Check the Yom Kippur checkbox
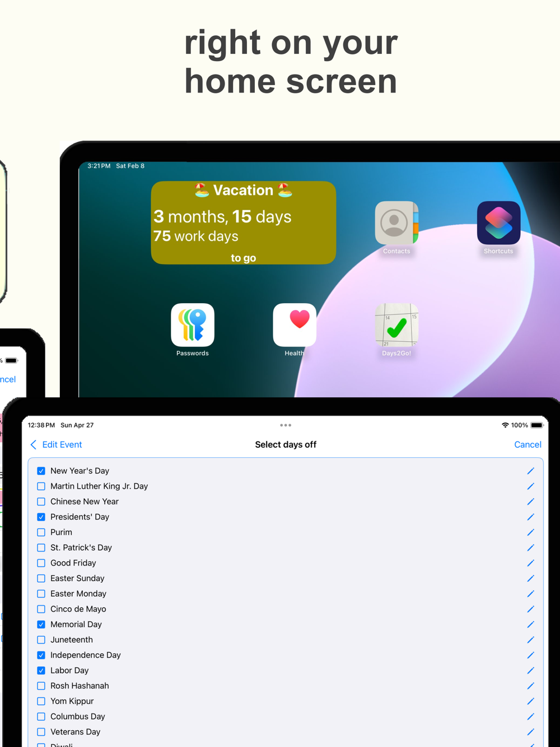 [41, 701]
